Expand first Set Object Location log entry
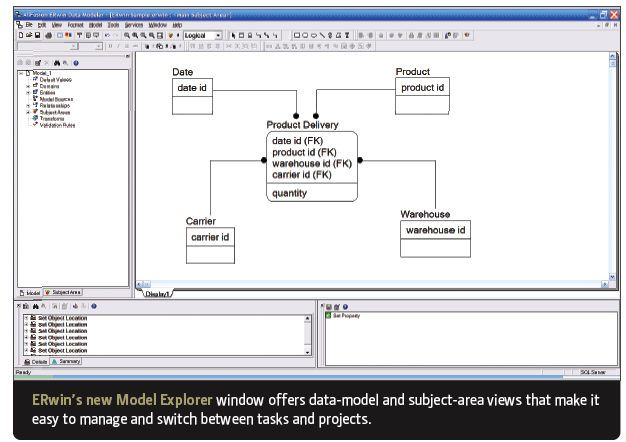626x442 pixels. click(26, 318)
